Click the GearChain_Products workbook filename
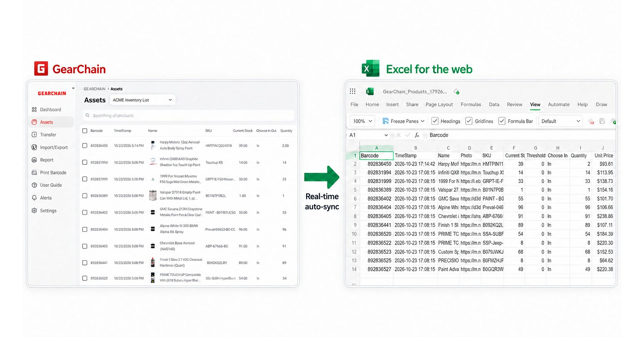Image resolution: width=644 pixels, height=337 pixels. coord(415,92)
